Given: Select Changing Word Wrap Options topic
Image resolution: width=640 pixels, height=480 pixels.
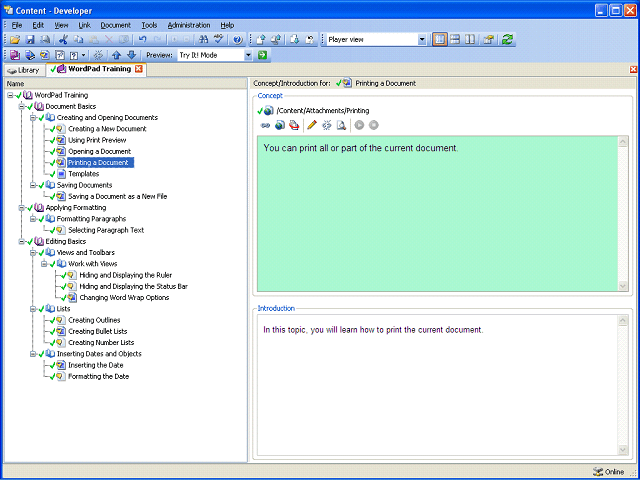Looking at the screenshot, I should (124, 298).
